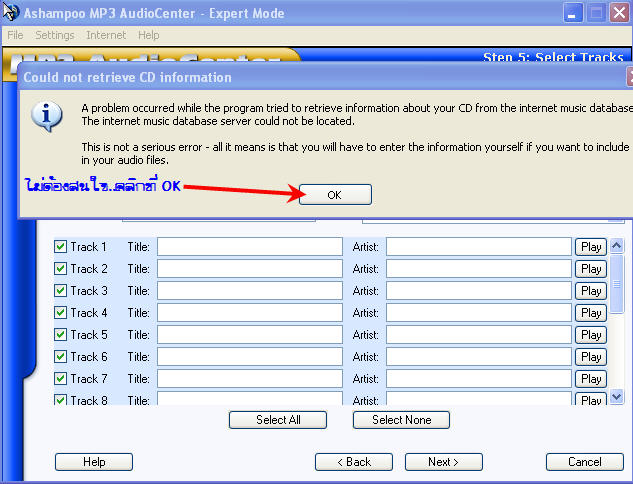Click the track list scroll up arrow
The height and width of the screenshot is (484, 633).
click(x=616, y=245)
